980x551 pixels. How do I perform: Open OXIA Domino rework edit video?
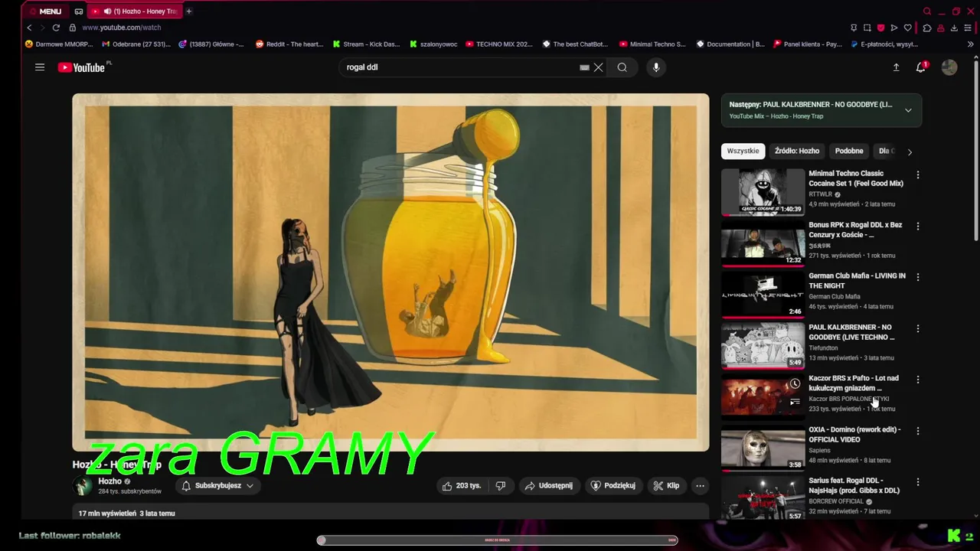tap(854, 435)
